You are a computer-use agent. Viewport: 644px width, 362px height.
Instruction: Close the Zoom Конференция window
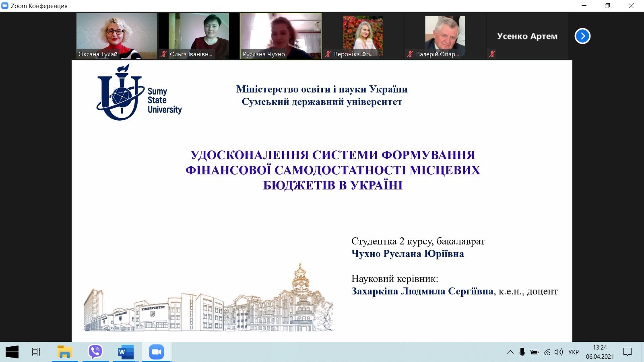[631, 6]
